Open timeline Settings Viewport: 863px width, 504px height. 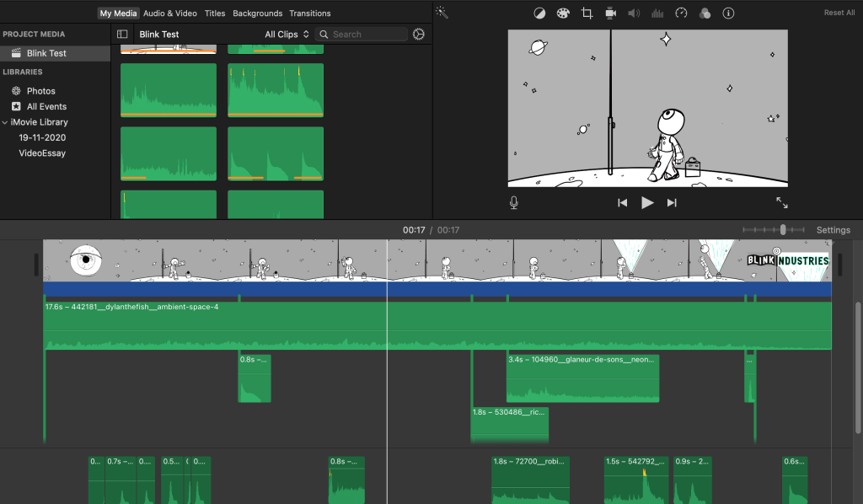[x=833, y=230]
